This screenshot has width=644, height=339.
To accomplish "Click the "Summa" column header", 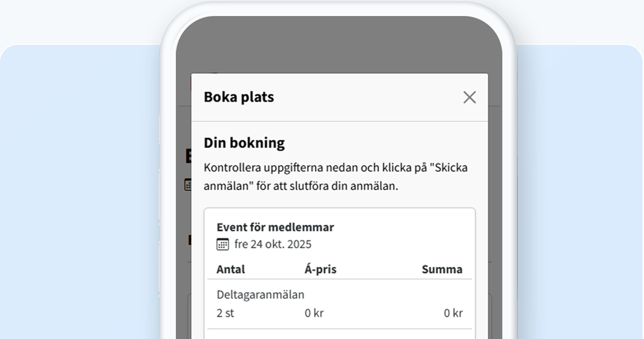I will (442, 269).
